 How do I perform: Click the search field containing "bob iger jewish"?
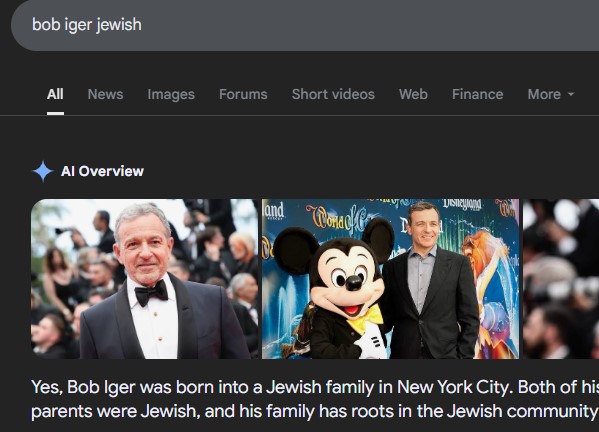click(305, 25)
